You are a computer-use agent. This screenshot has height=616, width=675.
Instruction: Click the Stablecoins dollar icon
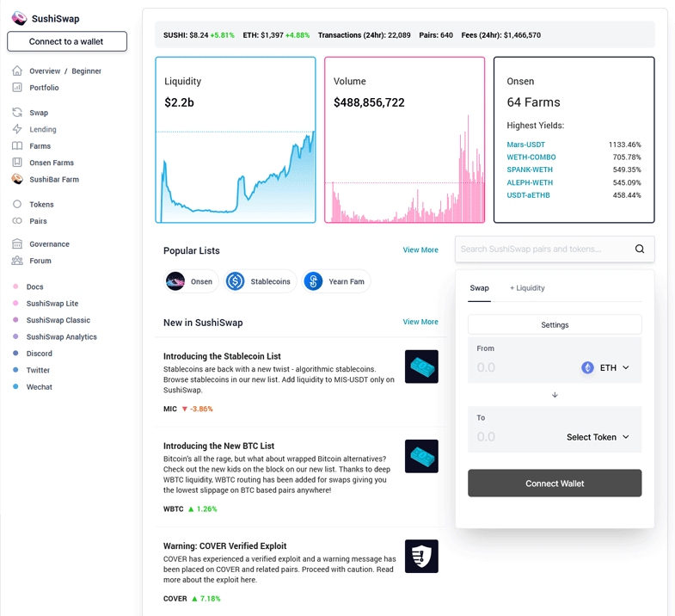click(x=235, y=281)
